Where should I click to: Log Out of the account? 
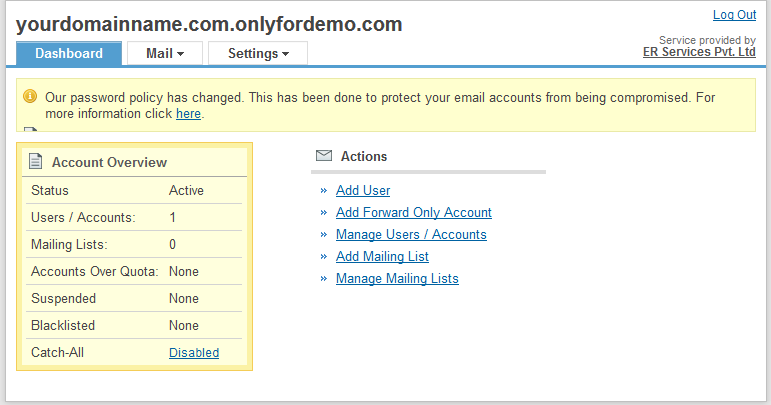coord(734,15)
